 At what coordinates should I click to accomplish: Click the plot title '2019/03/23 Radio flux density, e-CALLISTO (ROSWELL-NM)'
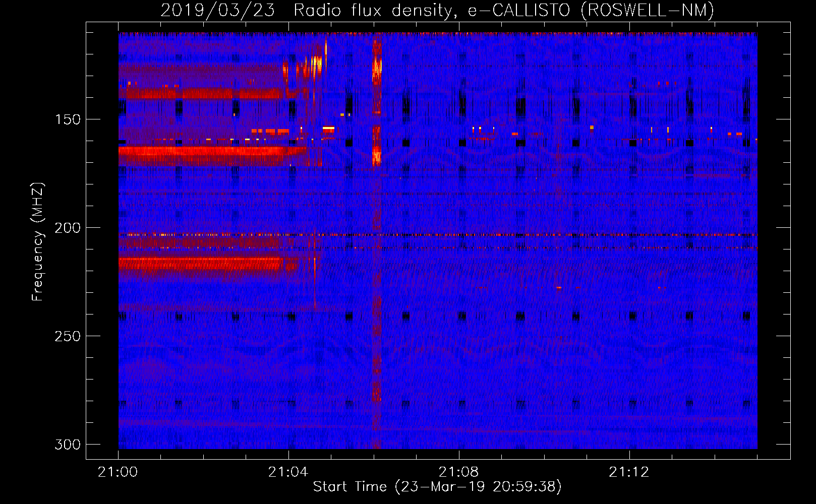pyautogui.click(x=437, y=10)
